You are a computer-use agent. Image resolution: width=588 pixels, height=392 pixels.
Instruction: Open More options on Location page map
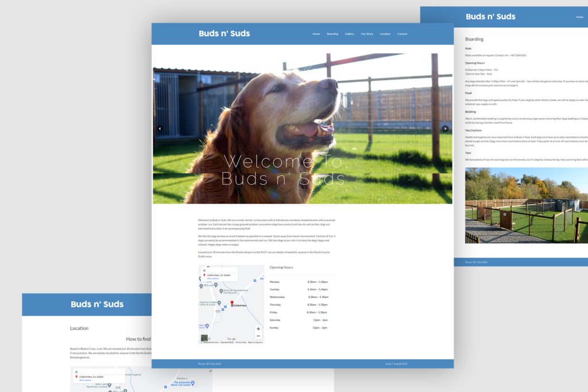point(85,381)
